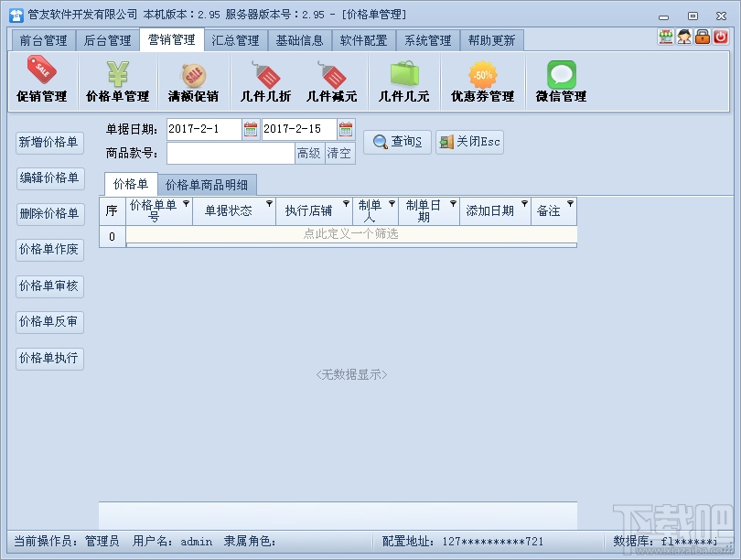Select the 价格单管理 price list icon

(x=118, y=81)
